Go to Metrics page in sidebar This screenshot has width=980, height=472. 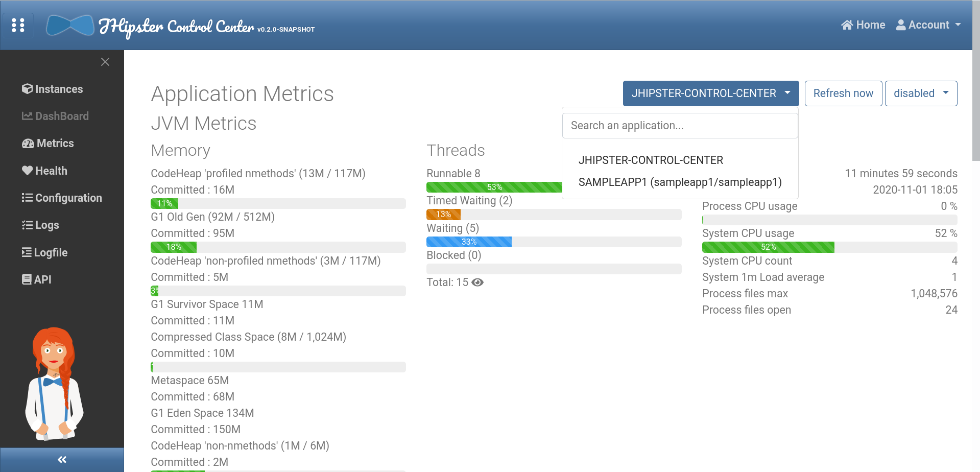[x=48, y=144]
